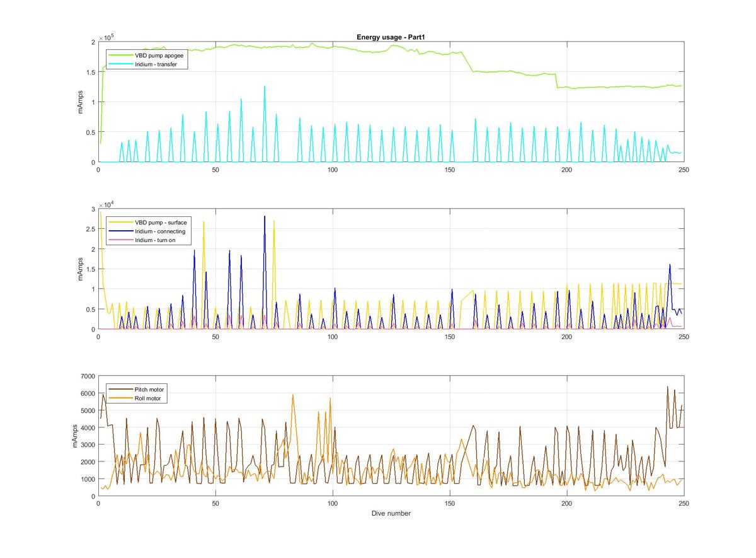The height and width of the screenshot is (558, 756).
Task: Click x-axis tick '100' under VBD pump apogee plot
Action: (x=333, y=170)
